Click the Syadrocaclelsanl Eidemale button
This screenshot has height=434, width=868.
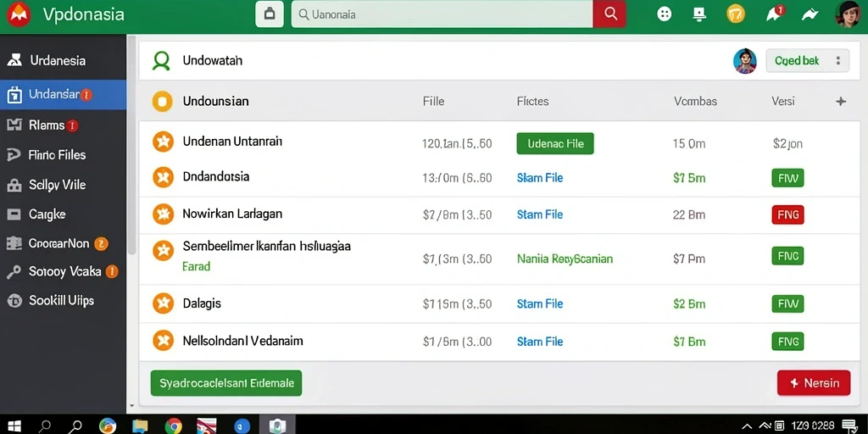(x=226, y=383)
